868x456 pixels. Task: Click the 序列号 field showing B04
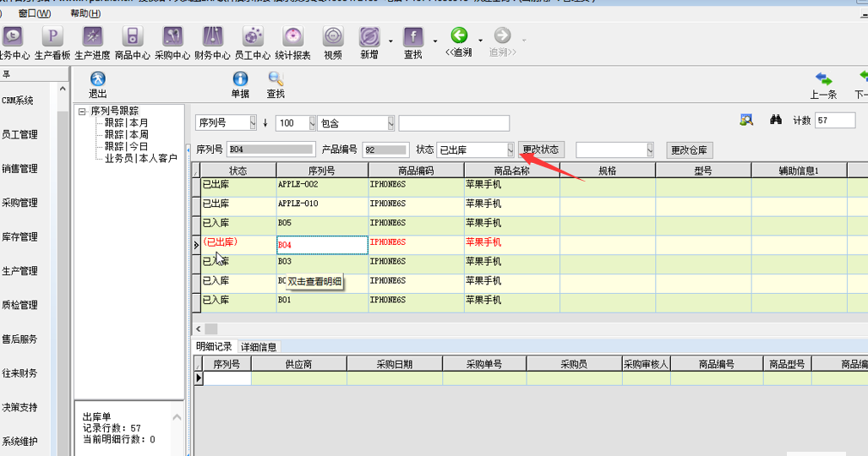[270, 149]
